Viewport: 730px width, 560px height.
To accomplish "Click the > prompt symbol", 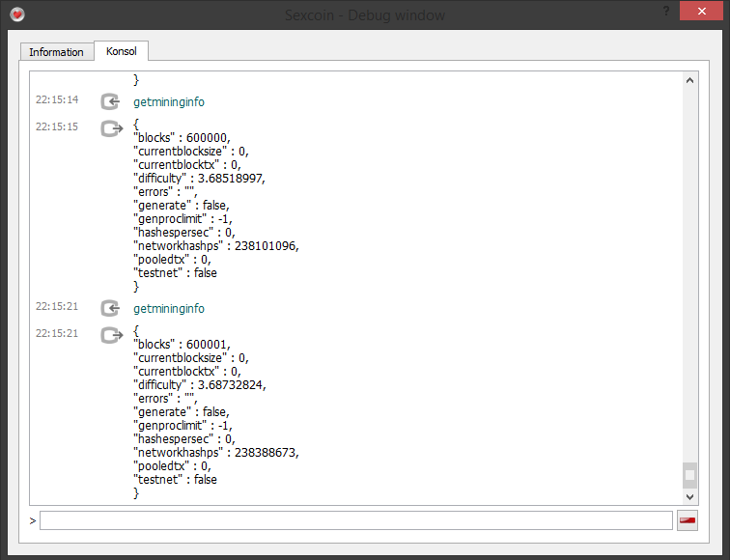I will [x=33, y=521].
